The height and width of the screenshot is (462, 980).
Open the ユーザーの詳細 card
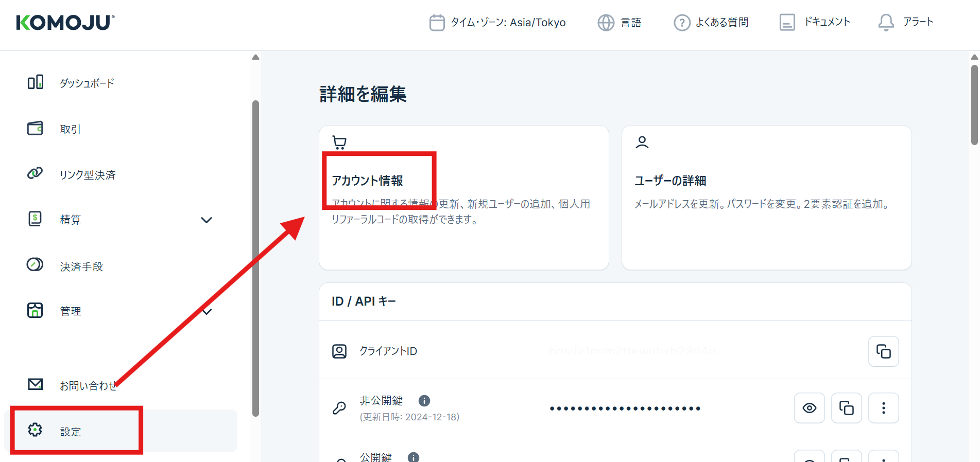pos(766,198)
